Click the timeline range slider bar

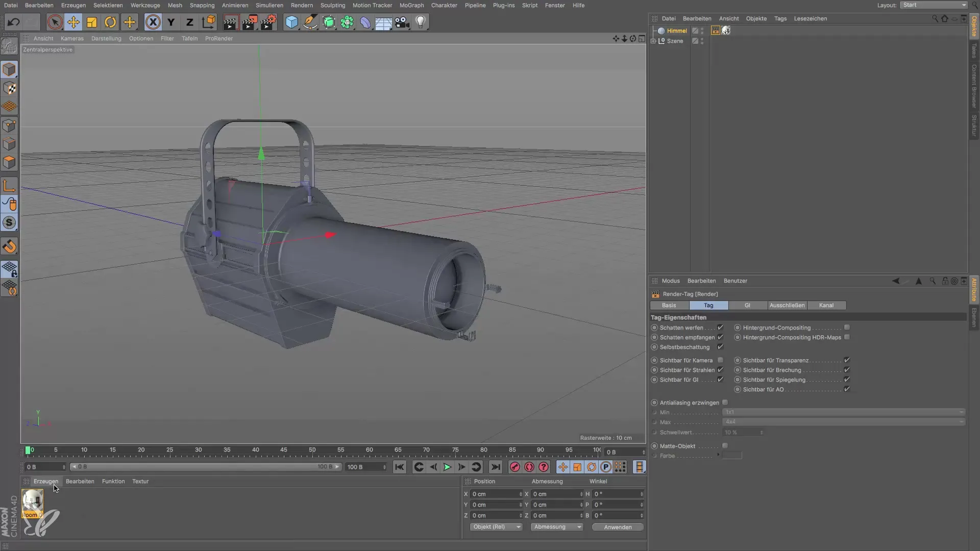click(x=206, y=467)
